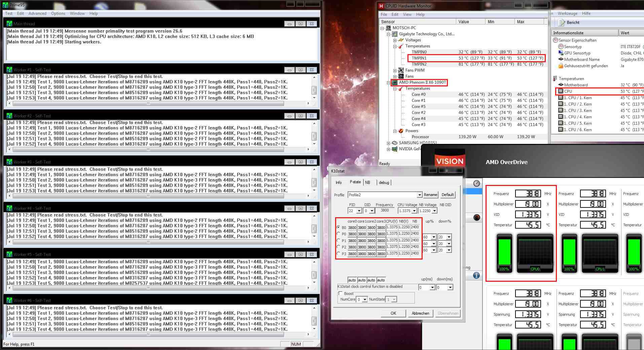Image resolution: width=644 pixels, height=350 pixels.
Task: Click the Abbrechen button in K10stat
Action: [420, 313]
